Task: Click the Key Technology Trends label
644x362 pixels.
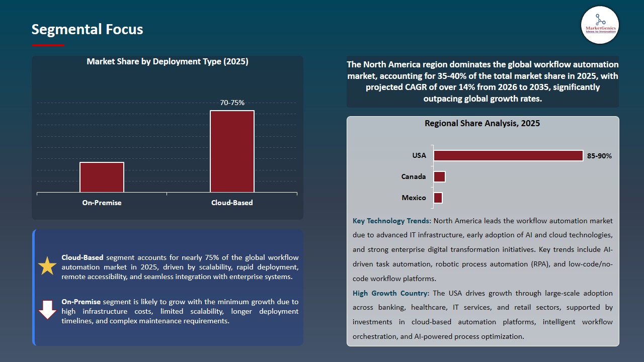Action: 391,221
